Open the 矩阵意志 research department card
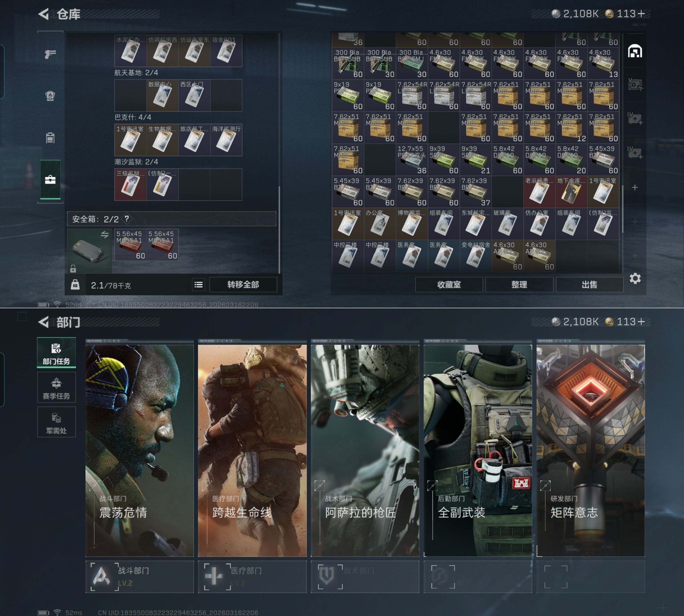The image size is (684, 616). (590, 450)
